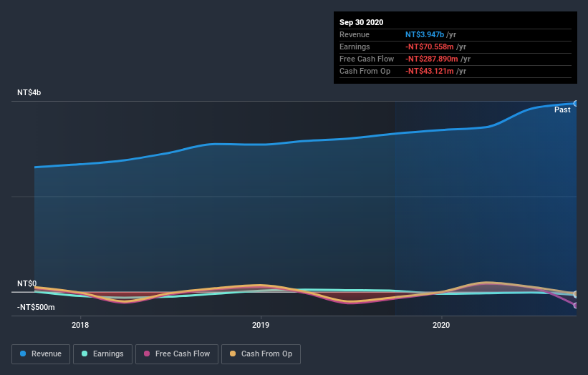The width and height of the screenshot is (588, 375).
Task: Click the Revenue row label in tooltip
Action: pyautogui.click(x=355, y=34)
